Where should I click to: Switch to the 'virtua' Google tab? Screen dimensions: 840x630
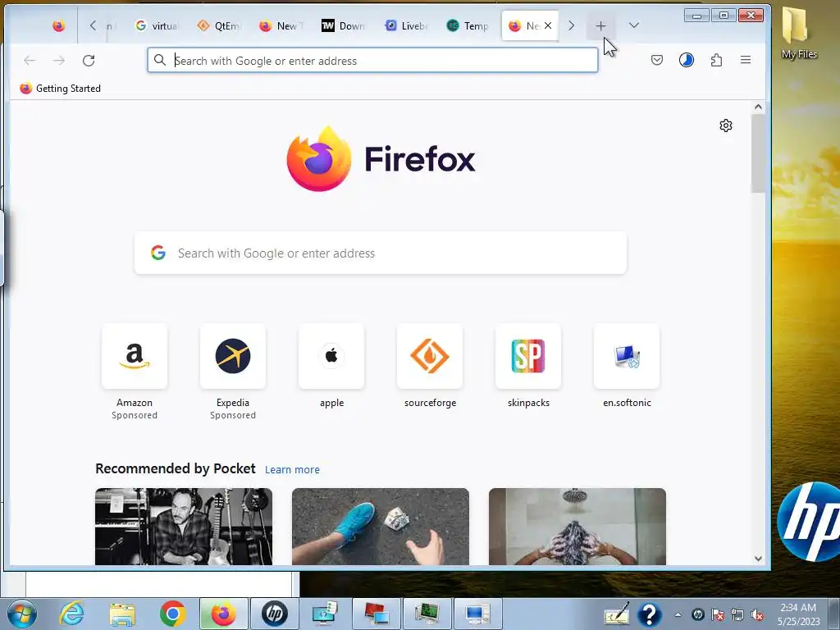point(156,25)
